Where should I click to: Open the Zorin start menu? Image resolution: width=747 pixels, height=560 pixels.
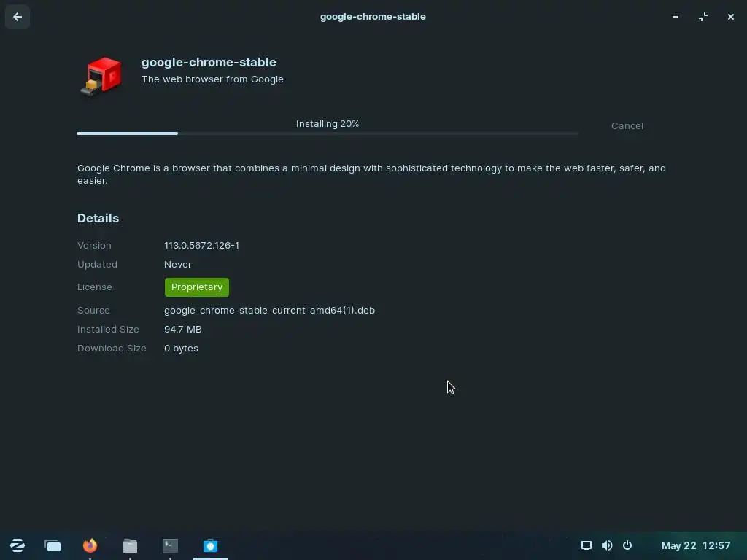point(18,545)
